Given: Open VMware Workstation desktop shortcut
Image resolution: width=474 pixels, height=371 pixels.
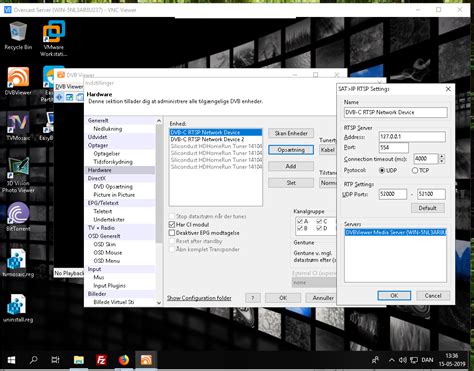Looking at the screenshot, I should pyautogui.click(x=53, y=38).
